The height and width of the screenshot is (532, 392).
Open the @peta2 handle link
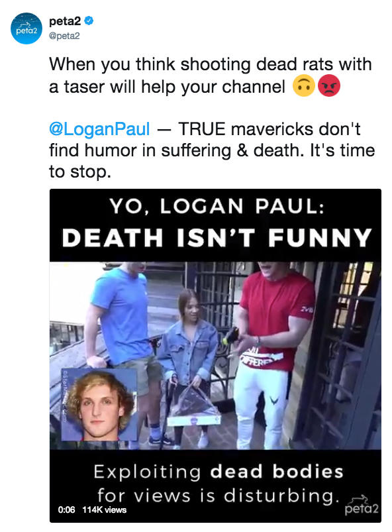[64, 36]
